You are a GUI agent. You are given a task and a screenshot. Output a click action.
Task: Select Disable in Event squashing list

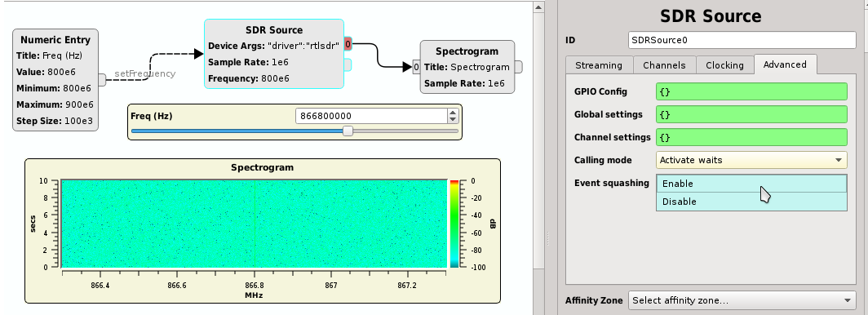(751, 202)
